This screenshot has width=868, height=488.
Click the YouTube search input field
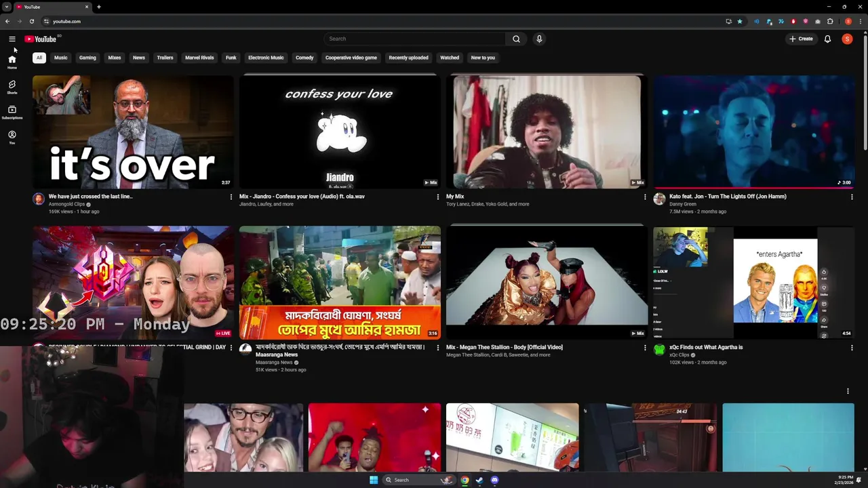(415, 39)
